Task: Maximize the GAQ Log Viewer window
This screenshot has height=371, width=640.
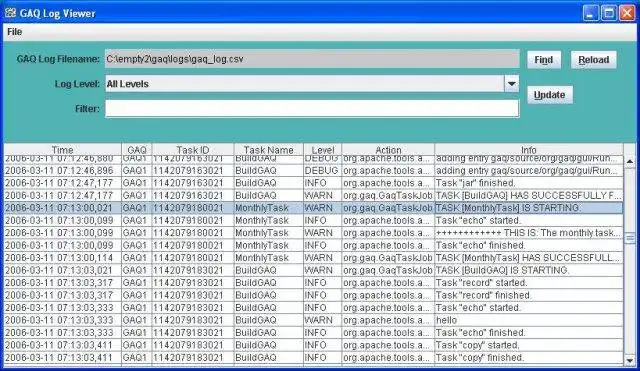Action: (x=609, y=13)
